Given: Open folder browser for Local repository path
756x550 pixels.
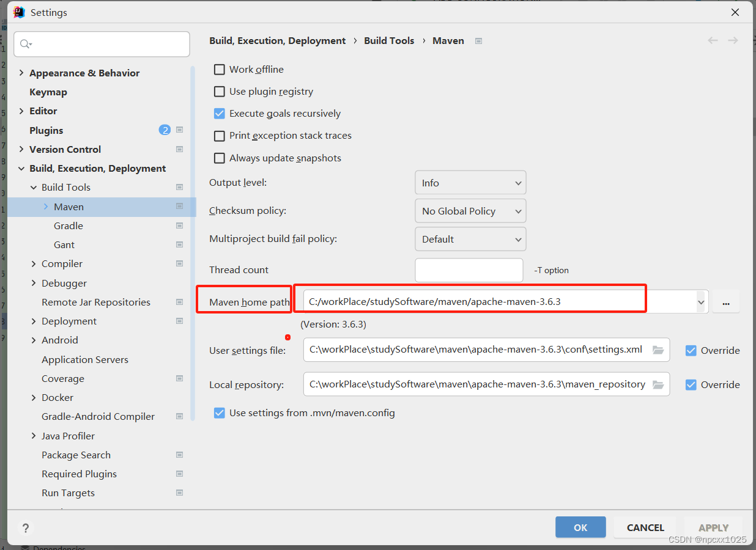Looking at the screenshot, I should pos(659,384).
